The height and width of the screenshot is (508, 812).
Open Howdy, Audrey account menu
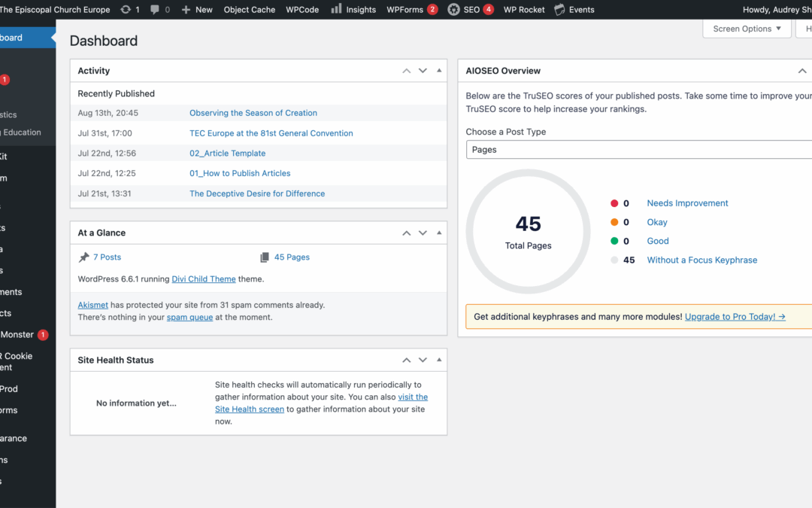777,9
